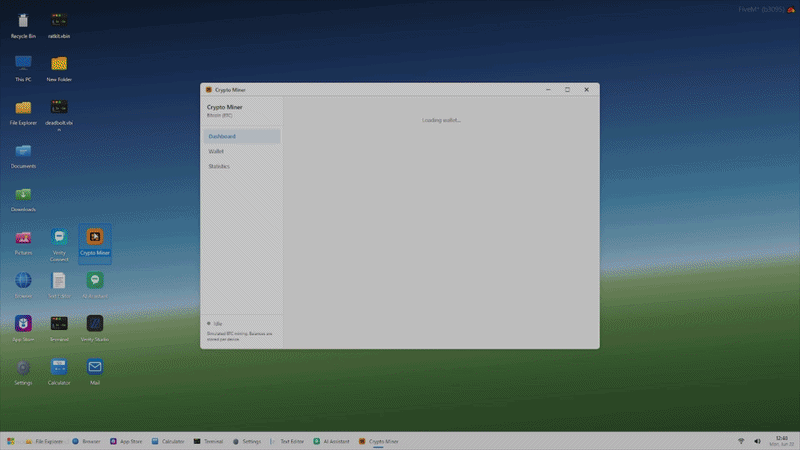
Task: Open the deadbolt.vbi desktop file
Action: click(59, 113)
